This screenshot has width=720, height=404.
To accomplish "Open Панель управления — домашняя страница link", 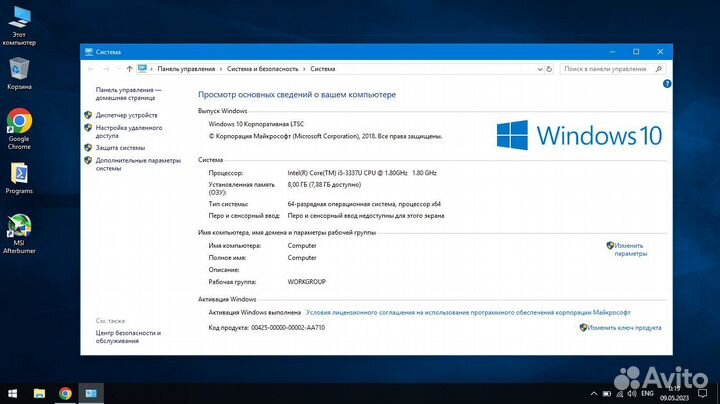I will (x=128, y=94).
